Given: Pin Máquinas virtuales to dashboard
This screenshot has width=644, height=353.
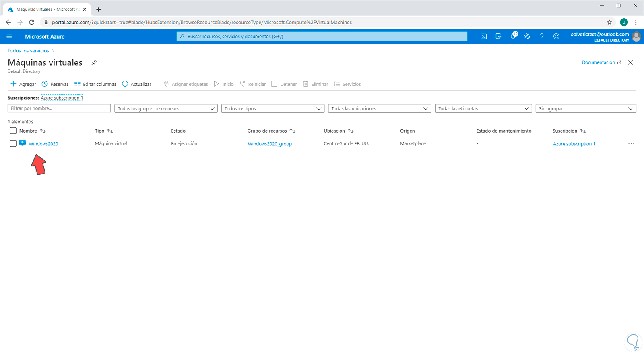Looking at the screenshot, I should coord(94,62).
